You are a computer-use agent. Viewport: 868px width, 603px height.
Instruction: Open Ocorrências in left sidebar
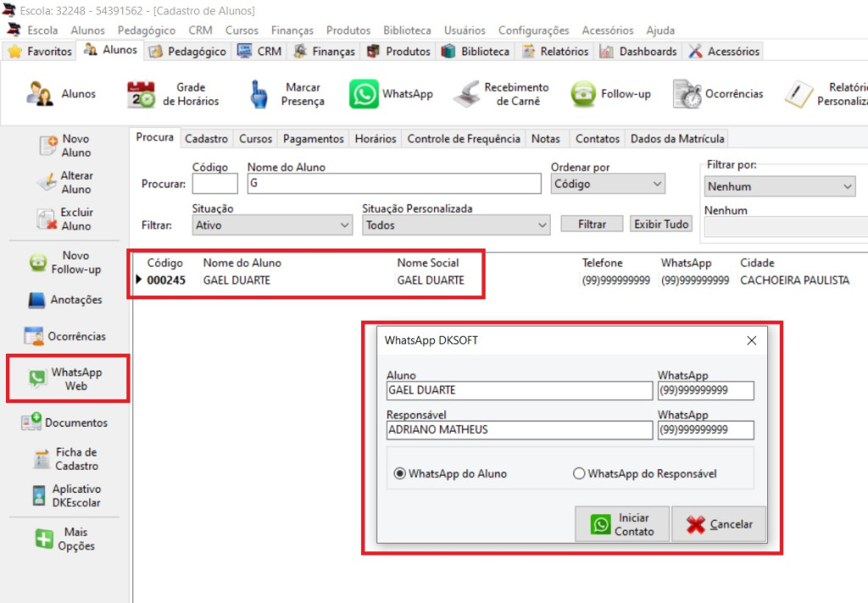[65, 336]
